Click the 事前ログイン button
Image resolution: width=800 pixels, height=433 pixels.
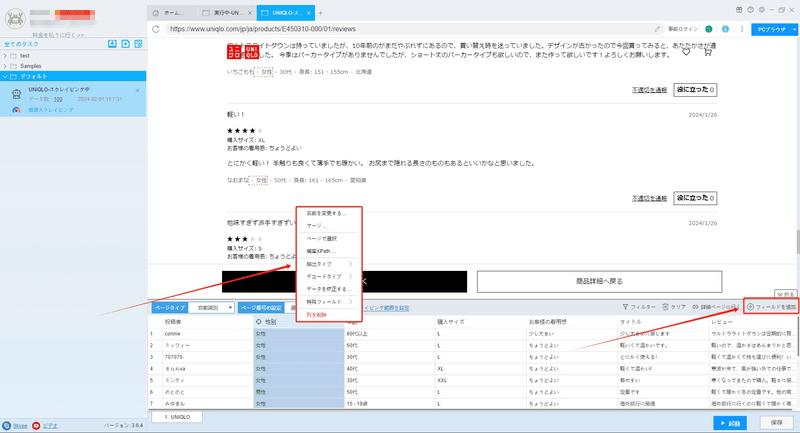(683, 29)
